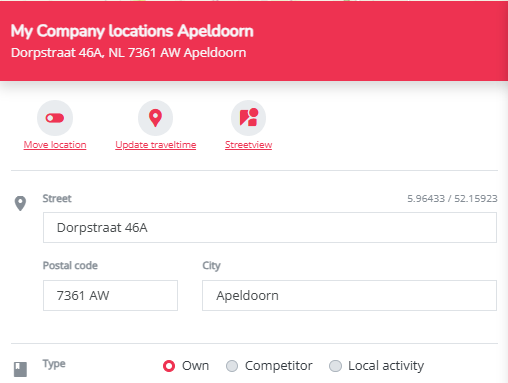The width and height of the screenshot is (508, 383).
Task: Focus the Street field with Dorpstraat 46A
Action: click(x=270, y=228)
